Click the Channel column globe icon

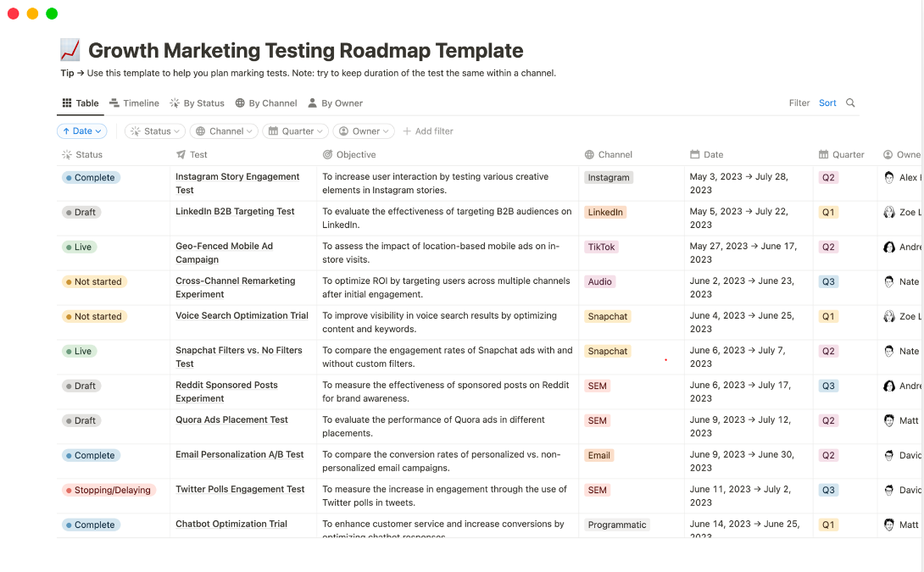point(589,155)
